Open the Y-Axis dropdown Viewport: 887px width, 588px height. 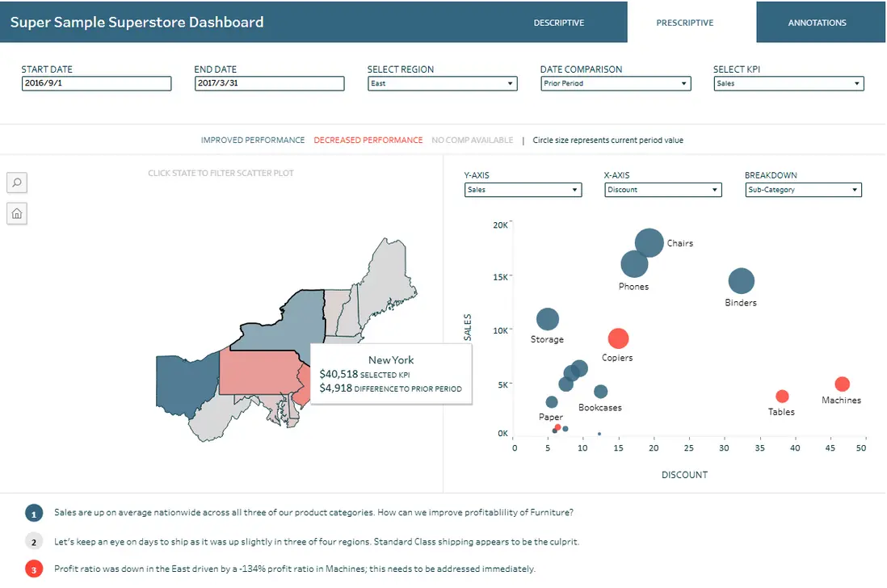click(x=523, y=190)
